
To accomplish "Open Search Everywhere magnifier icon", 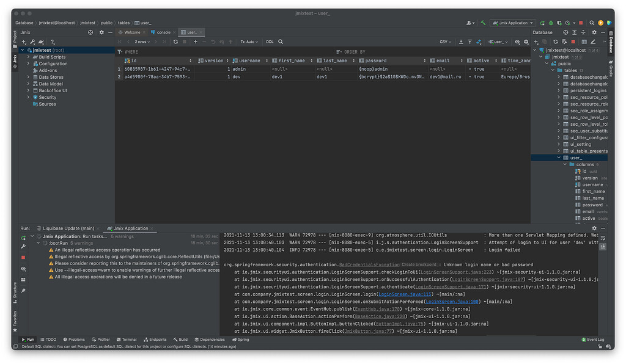I will [592, 21].
